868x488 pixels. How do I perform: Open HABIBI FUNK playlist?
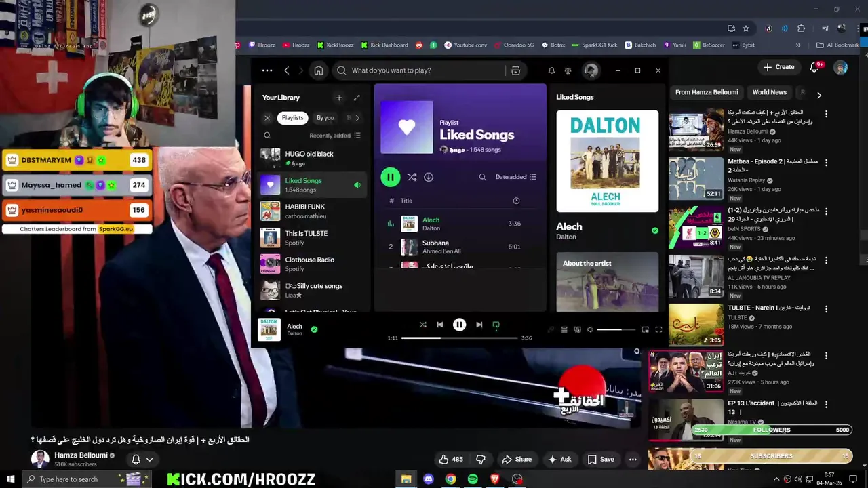coord(312,211)
